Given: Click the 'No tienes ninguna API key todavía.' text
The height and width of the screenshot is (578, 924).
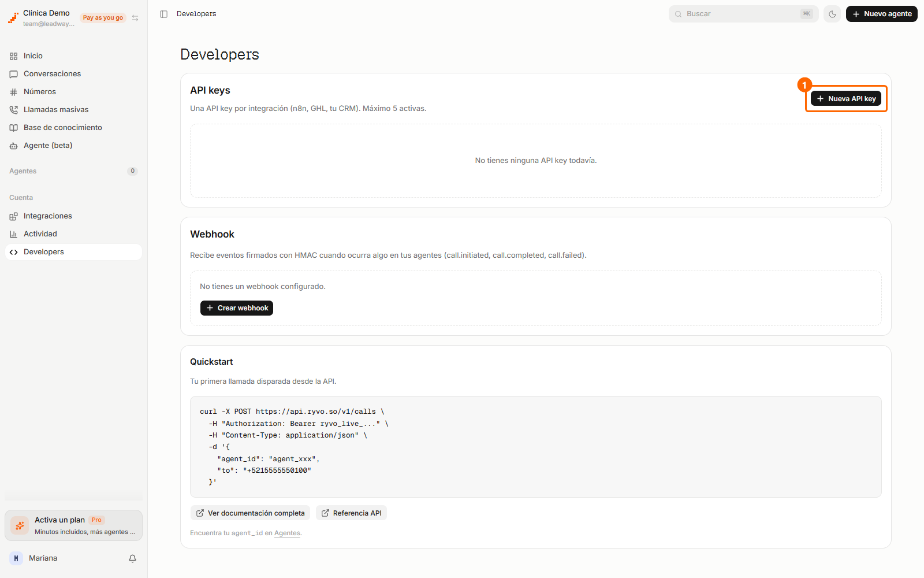Looking at the screenshot, I should pos(536,161).
